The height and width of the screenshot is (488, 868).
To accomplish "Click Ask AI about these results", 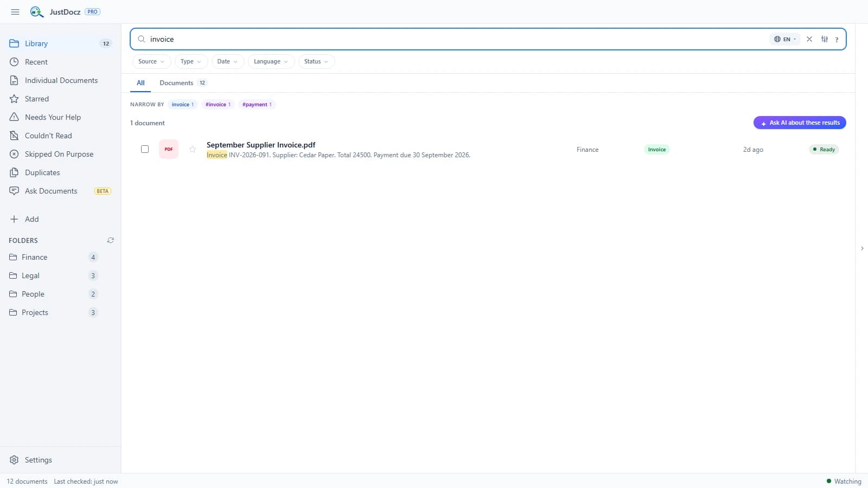I will [x=800, y=123].
